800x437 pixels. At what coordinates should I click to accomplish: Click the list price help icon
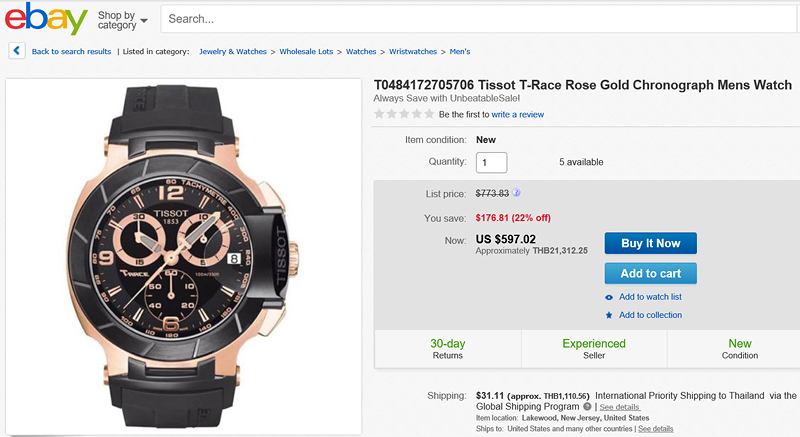coord(517,193)
